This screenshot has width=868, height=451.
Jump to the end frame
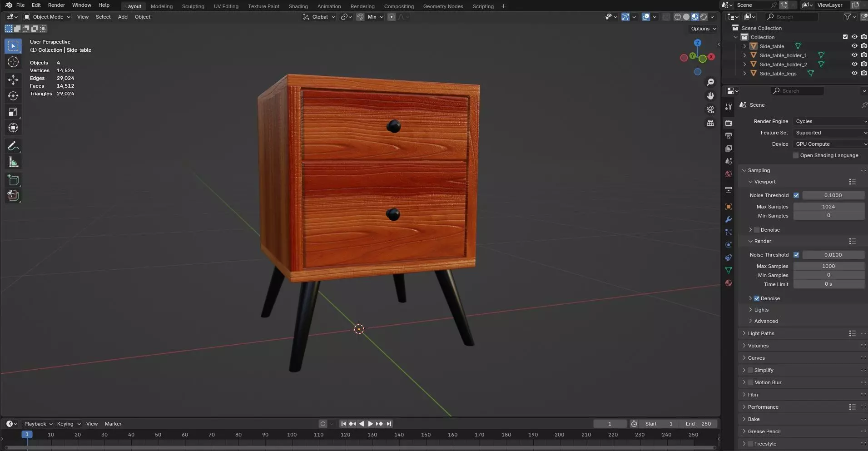pos(389,424)
